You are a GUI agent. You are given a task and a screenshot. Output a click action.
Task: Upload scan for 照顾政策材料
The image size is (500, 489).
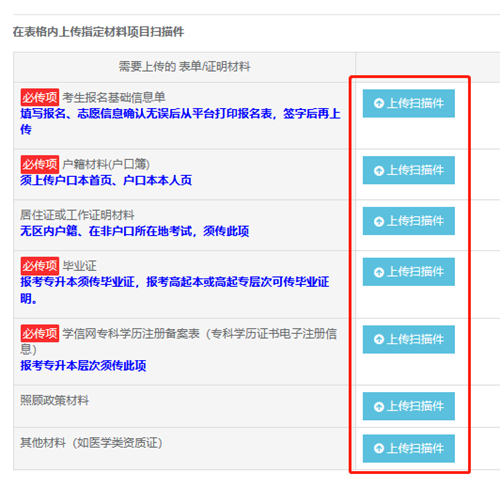409,406
